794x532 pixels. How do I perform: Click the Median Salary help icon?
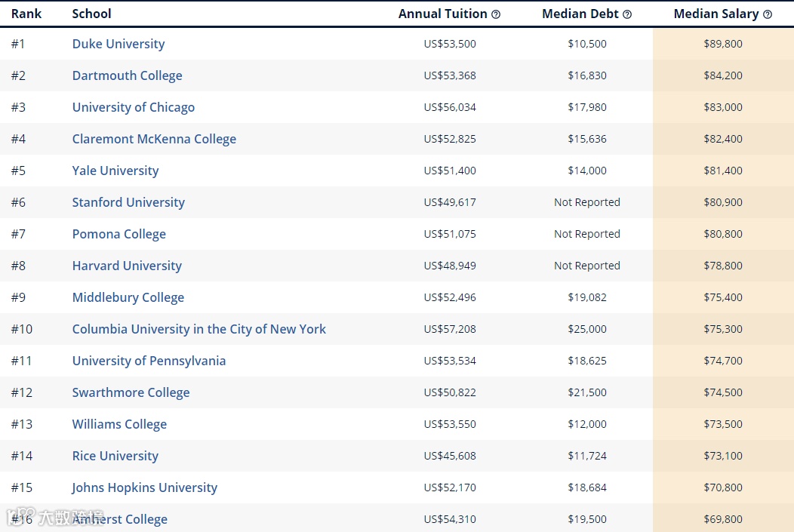pyautogui.click(x=767, y=14)
